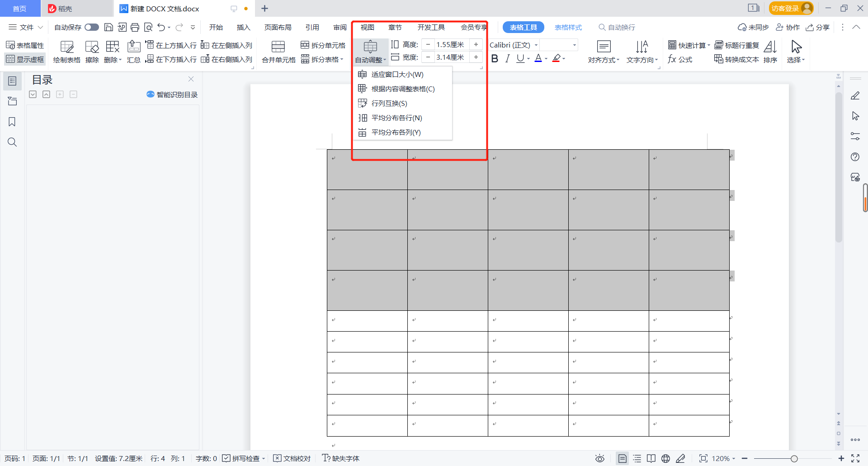Toggle the 自动保存 autosave switch
Viewport: 868px width, 466px height.
[92, 27]
